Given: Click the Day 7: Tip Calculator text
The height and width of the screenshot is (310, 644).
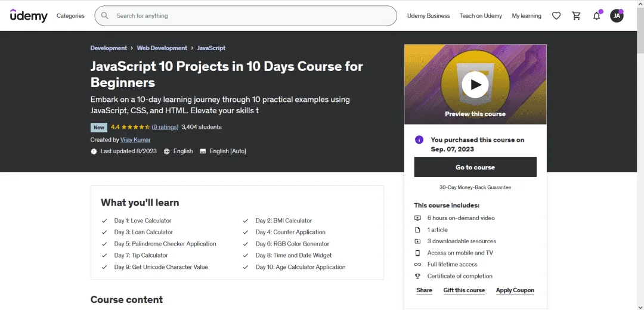Looking at the screenshot, I should (x=141, y=255).
